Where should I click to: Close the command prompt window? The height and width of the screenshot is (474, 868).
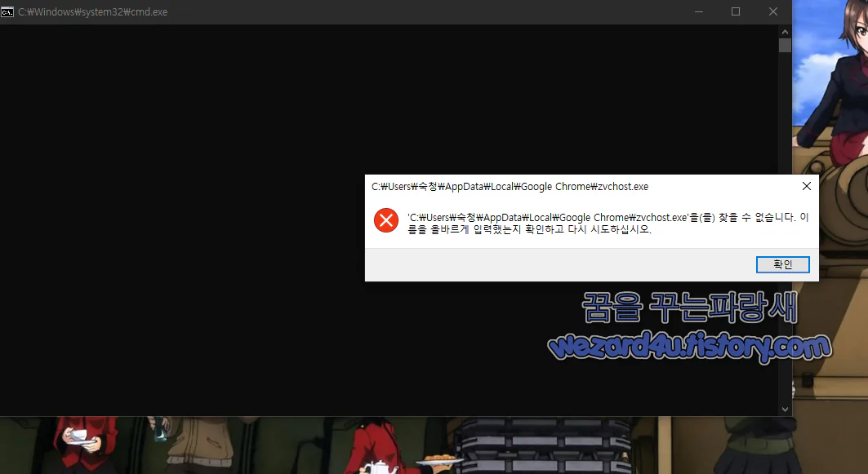coord(772,11)
